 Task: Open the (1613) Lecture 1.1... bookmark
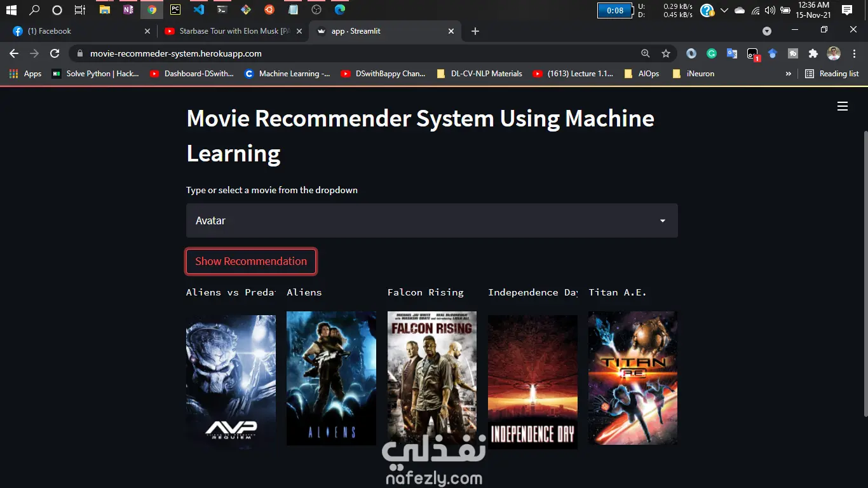573,74
